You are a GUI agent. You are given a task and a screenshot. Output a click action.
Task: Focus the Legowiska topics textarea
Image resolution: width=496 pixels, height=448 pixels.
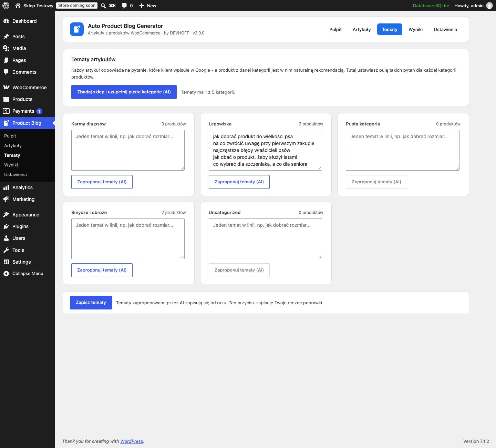coord(265,150)
